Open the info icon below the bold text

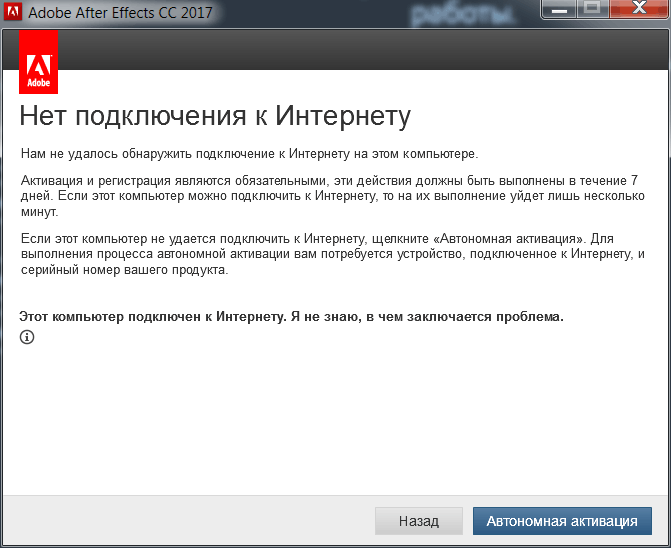coord(27,337)
